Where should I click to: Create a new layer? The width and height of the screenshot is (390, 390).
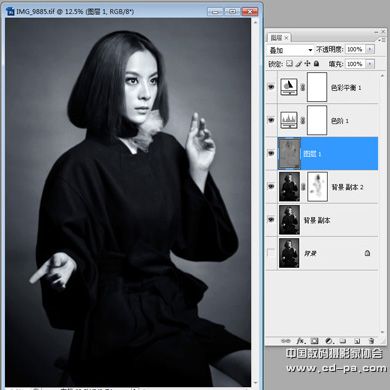[357, 341]
